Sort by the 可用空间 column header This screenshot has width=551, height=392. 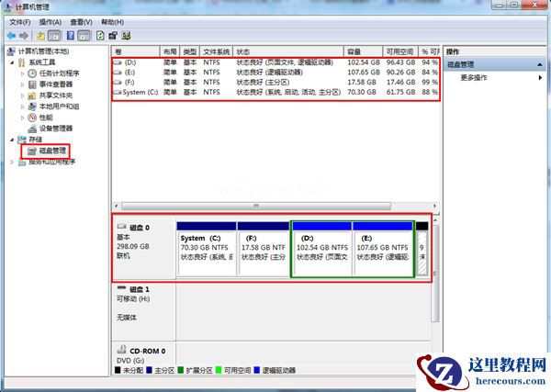point(400,51)
